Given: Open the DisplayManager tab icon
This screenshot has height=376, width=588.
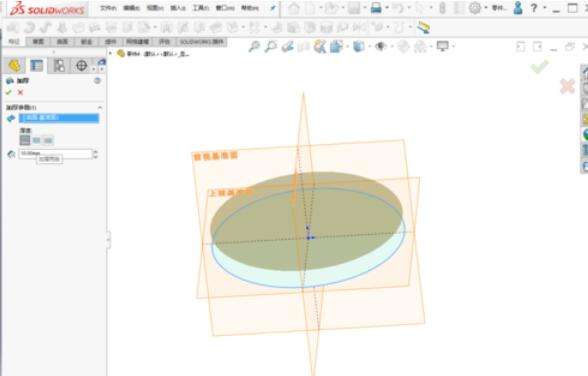Looking at the screenshot, I should pyautogui.click(x=102, y=64).
